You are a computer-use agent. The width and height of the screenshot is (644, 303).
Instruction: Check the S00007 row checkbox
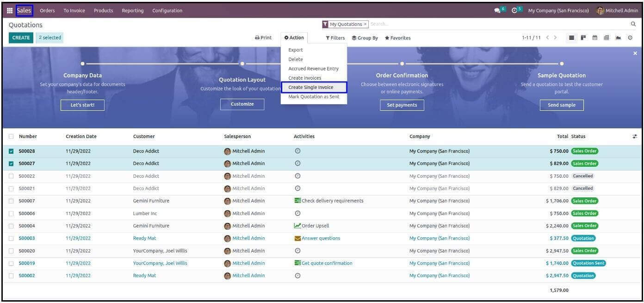tap(11, 201)
